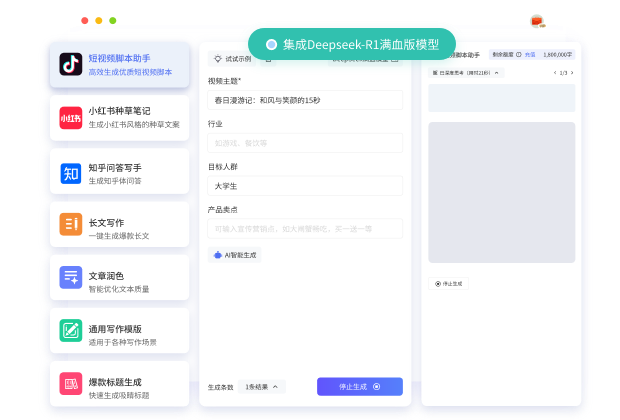Click the 充值 recharge link
The width and height of the screenshot is (620, 420).
tap(530, 55)
